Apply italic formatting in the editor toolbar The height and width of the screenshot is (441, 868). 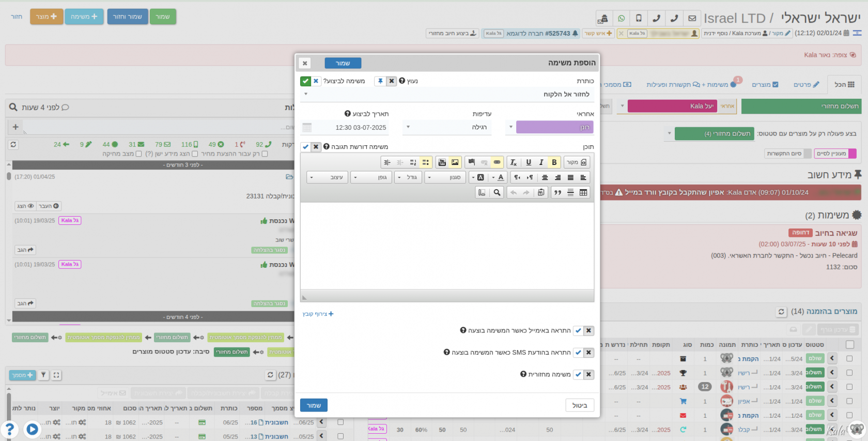[x=541, y=162]
